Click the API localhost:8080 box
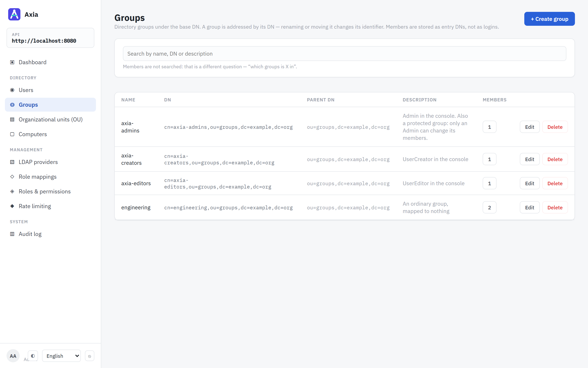 pyautogui.click(x=50, y=38)
